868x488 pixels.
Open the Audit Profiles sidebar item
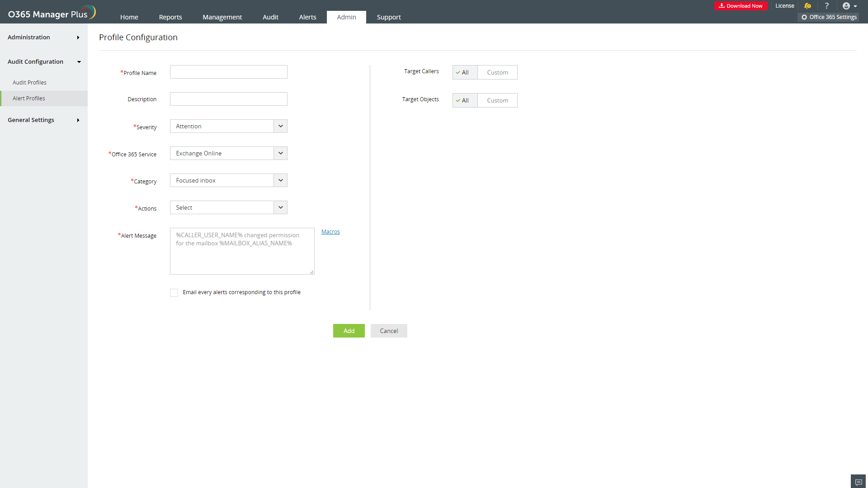point(29,83)
